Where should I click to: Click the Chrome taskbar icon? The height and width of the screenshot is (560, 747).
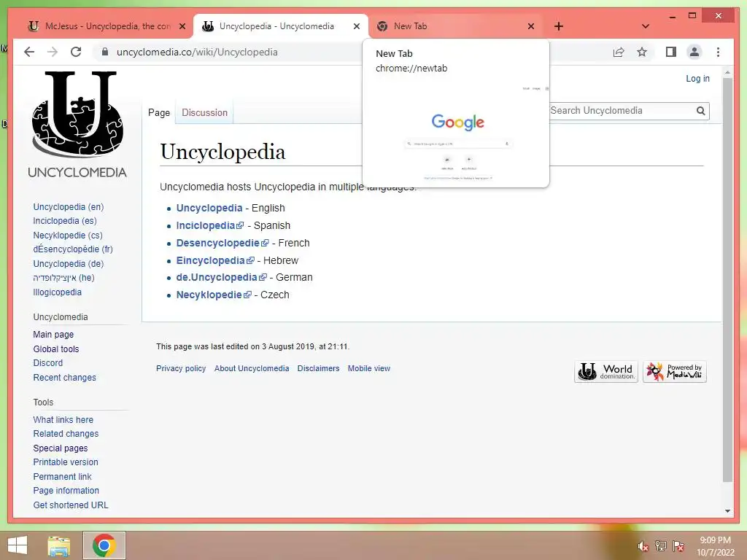104,545
